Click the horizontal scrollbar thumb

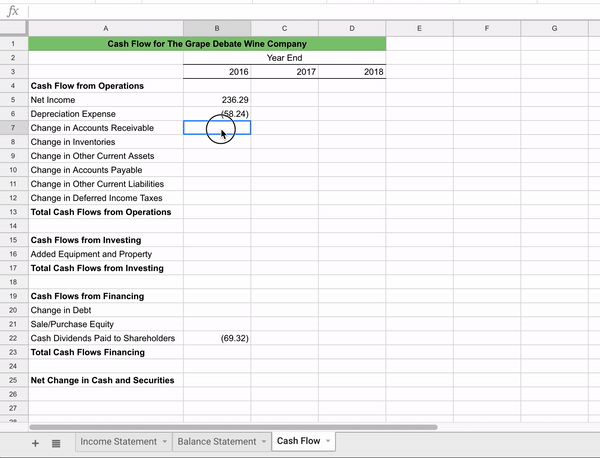click(233, 427)
